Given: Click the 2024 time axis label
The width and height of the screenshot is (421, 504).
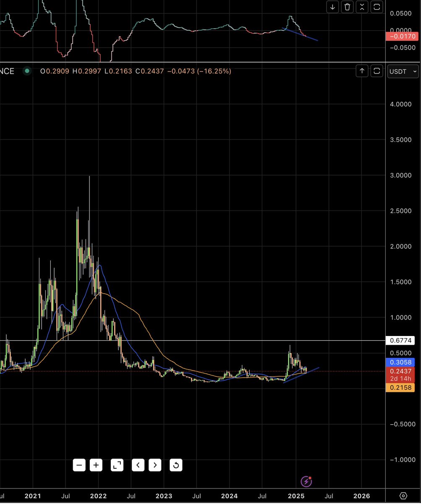Looking at the screenshot, I should (230, 496).
